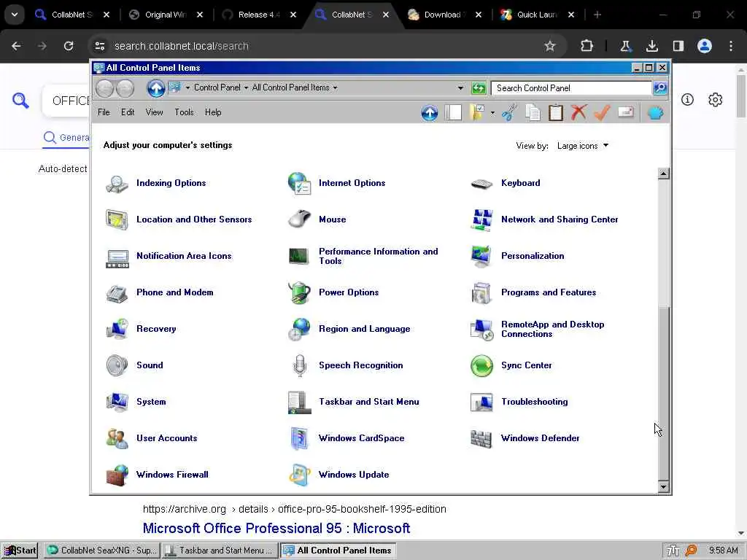
Task: Click the Chrome address bar URL
Action: coord(182,46)
